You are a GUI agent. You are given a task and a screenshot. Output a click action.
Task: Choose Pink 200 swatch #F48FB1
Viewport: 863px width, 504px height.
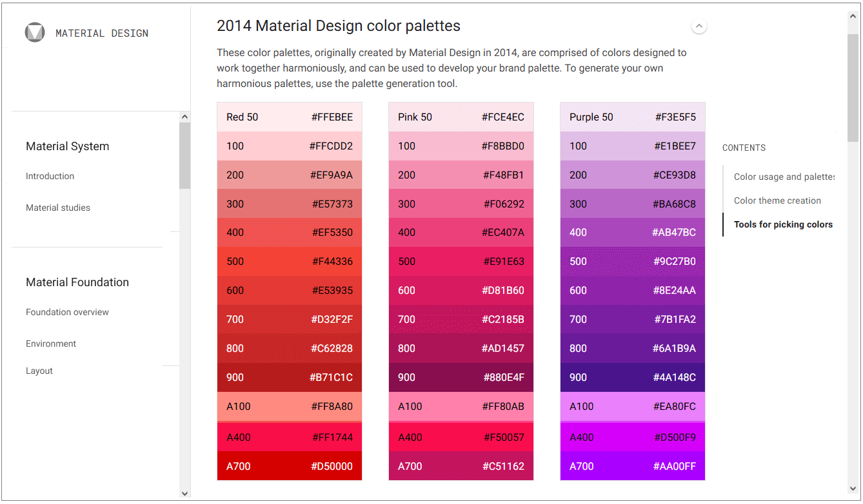pos(461,175)
